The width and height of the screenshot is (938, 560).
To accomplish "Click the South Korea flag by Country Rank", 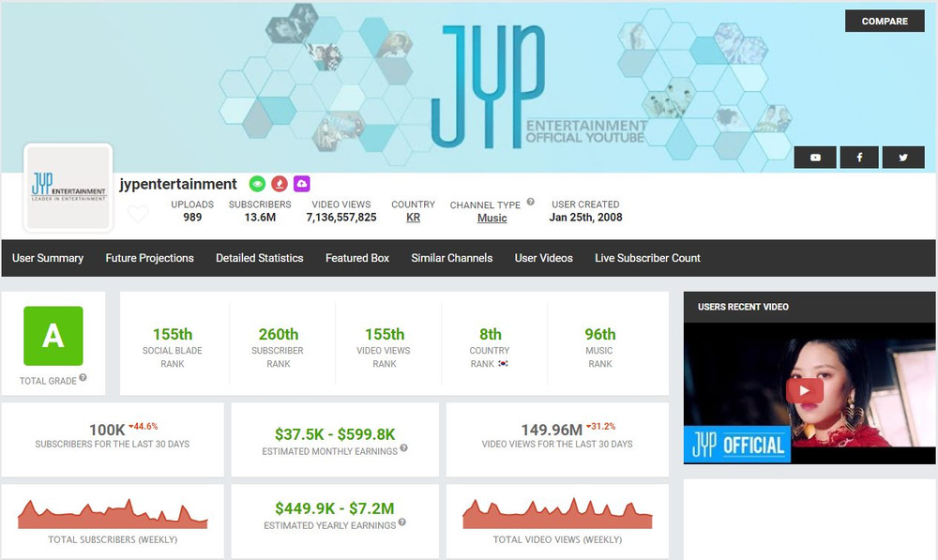I will pyautogui.click(x=503, y=363).
